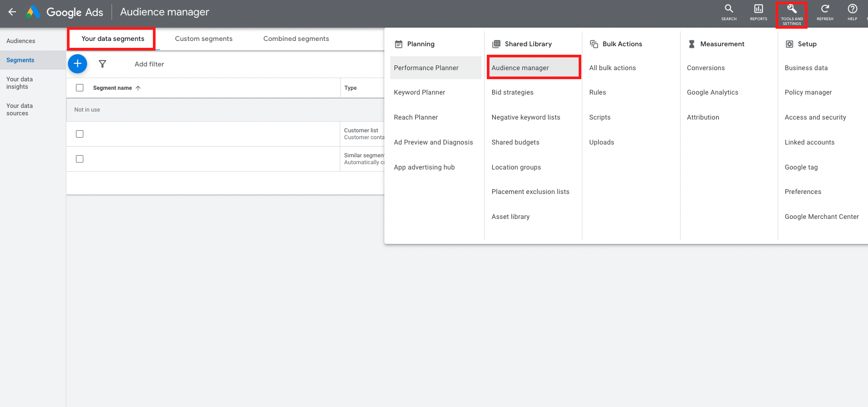Click the Bulk Actions icon
The width and height of the screenshot is (868, 407).
594,44
